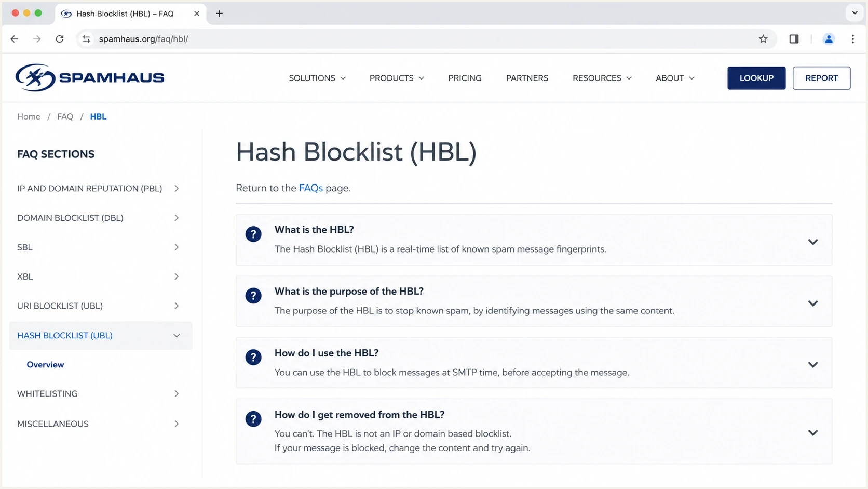868x489 pixels.
Task: Click the HBL breadcrumb
Action: coord(98,116)
